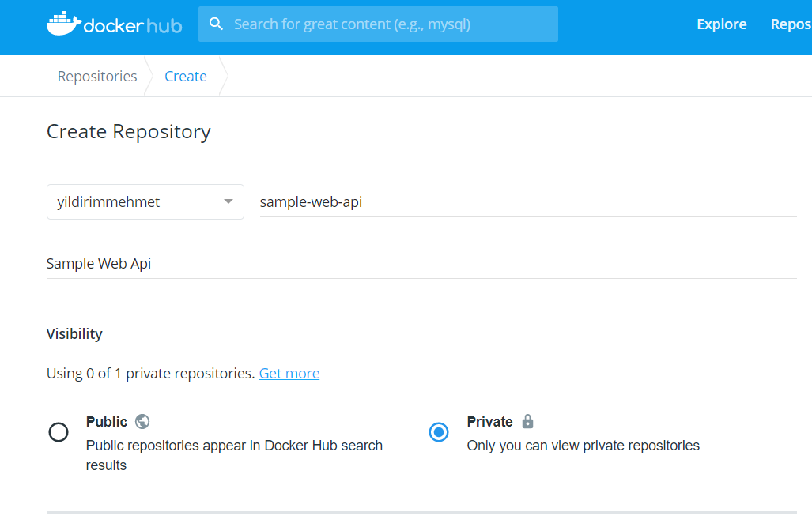Go to Repositories breadcrumb

97,76
